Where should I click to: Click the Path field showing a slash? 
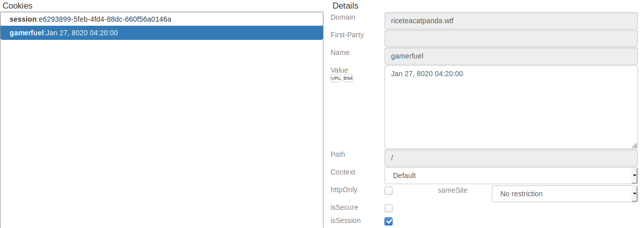510,158
